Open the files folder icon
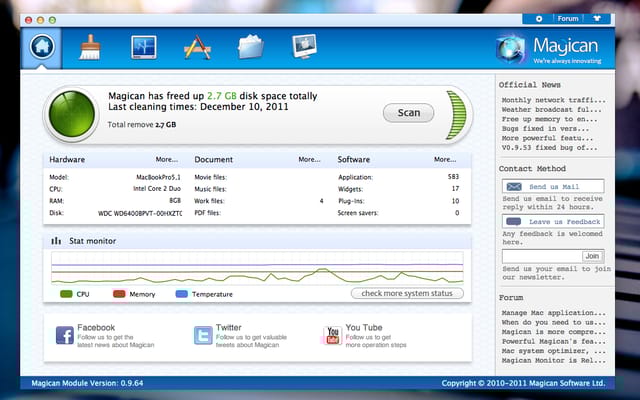This screenshot has width=640, height=400. 251,47
